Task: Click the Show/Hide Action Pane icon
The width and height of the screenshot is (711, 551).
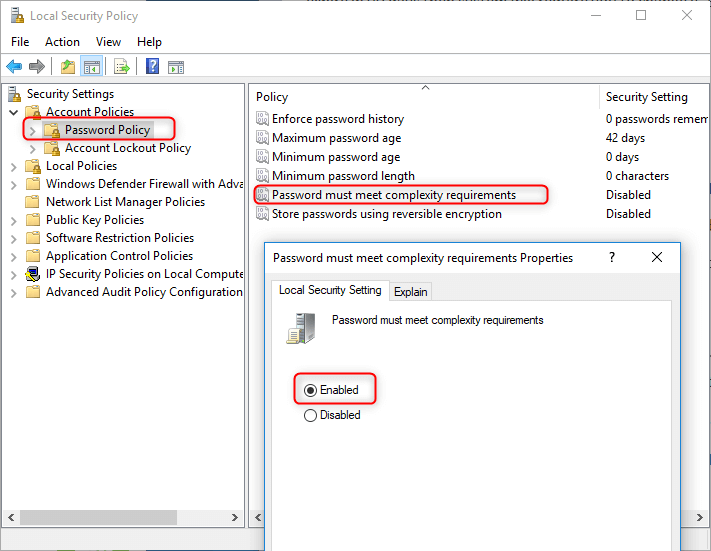Action: coord(176,67)
